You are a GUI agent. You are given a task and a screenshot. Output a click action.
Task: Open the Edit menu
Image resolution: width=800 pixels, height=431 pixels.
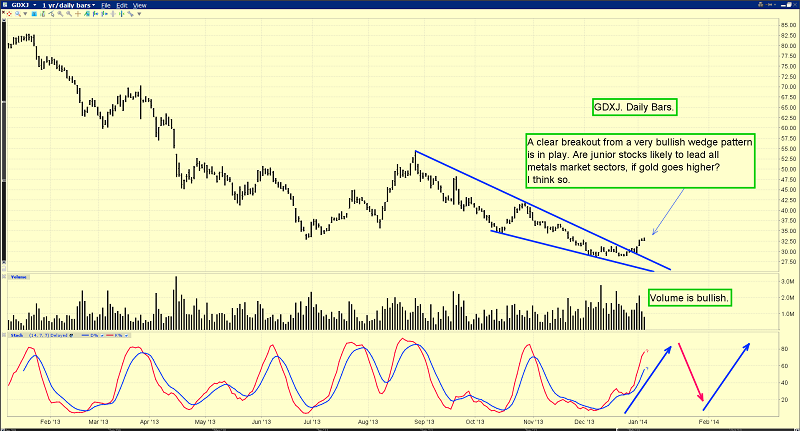[x=122, y=5]
